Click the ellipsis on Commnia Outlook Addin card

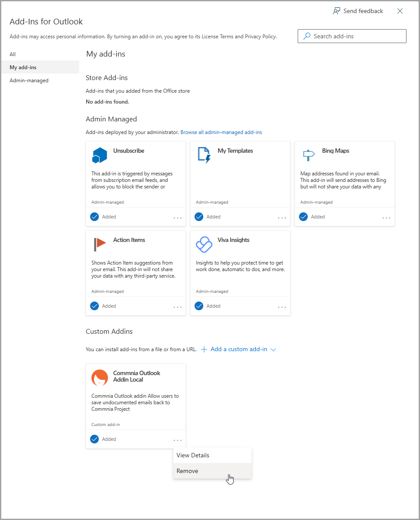(178, 440)
